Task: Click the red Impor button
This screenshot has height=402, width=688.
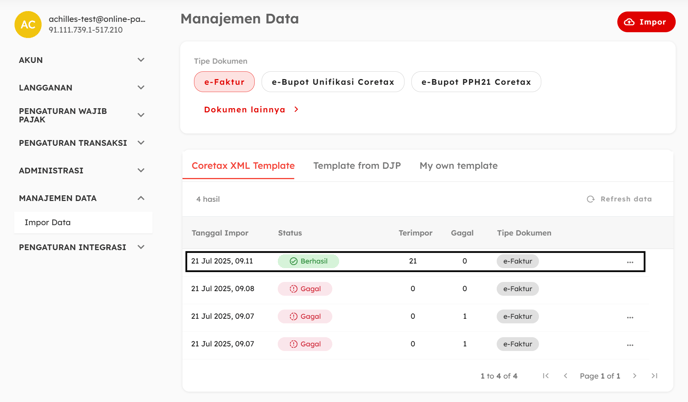Action: pos(646,22)
